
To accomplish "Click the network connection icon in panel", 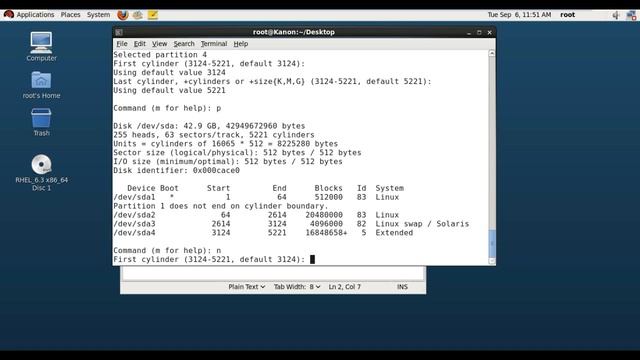I will click(631, 16).
